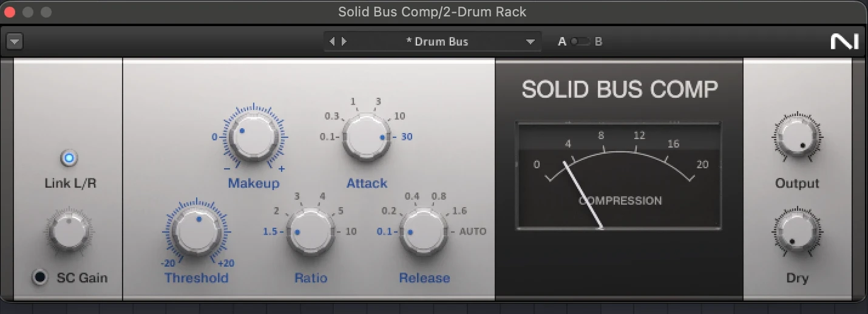This screenshot has width=868, height=314.
Task: Set Ratio to 2
Action: tap(276, 211)
